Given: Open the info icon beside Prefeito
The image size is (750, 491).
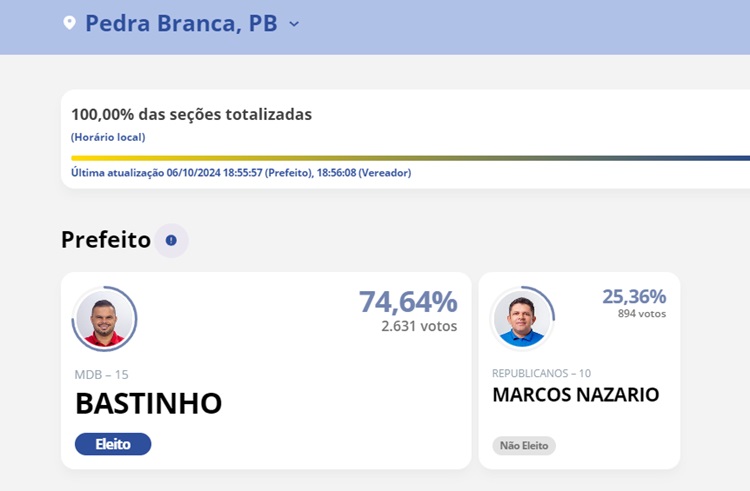Looking at the screenshot, I should coord(171,240).
